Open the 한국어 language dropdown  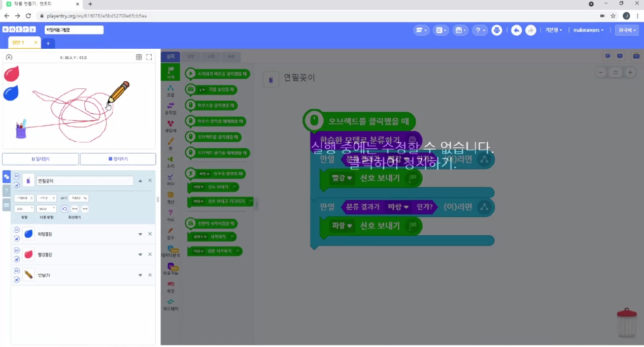coord(627,30)
